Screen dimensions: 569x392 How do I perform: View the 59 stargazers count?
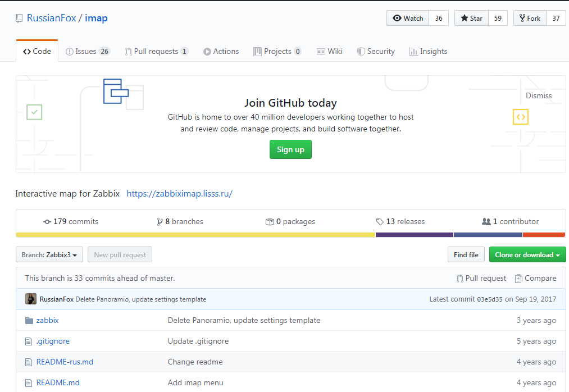point(498,18)
